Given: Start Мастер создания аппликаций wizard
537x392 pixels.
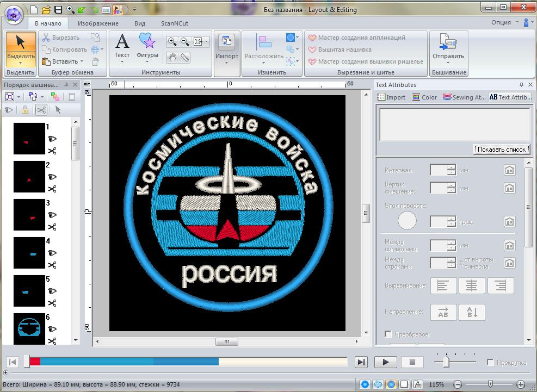Looking at the screenshot, I should (356, 38).
